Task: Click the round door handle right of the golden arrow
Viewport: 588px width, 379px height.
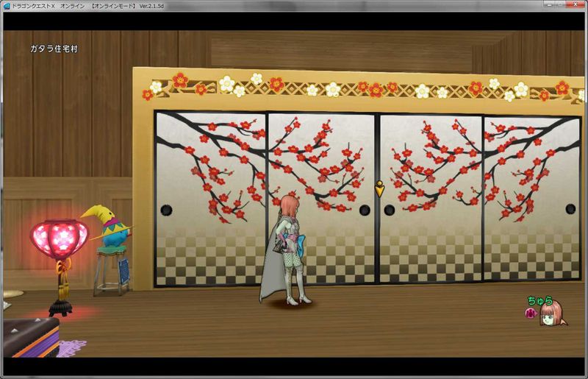Action: pos(390,210)
